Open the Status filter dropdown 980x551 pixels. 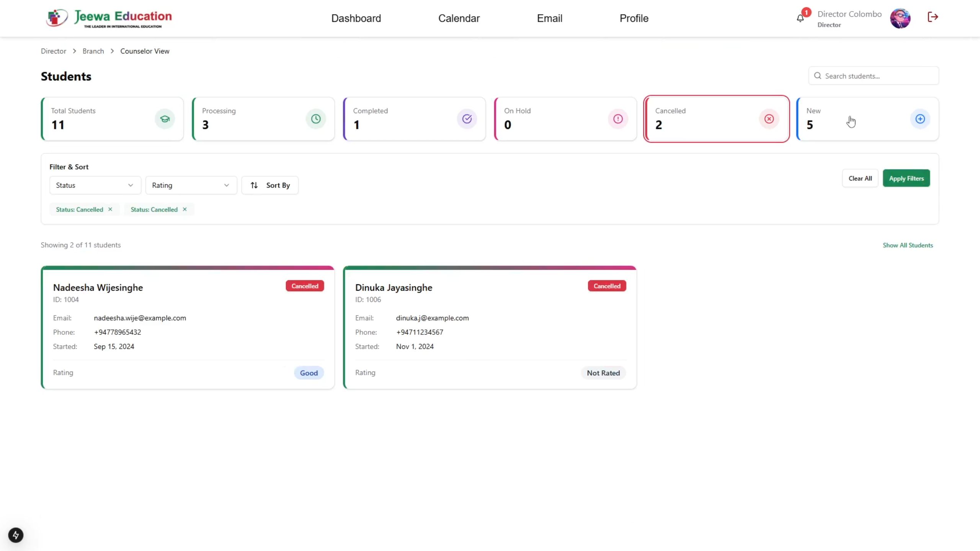(x=95, y=185)
